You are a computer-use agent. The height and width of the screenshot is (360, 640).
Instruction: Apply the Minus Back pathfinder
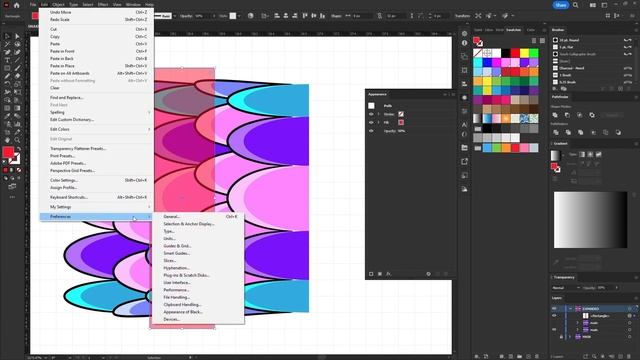tap(618, 132)
